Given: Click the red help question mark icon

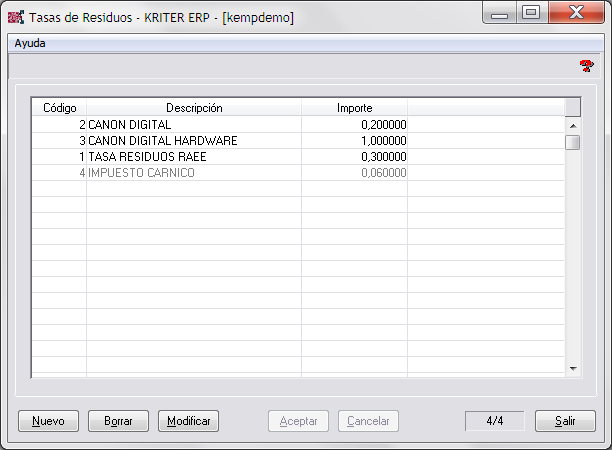Looking at the screenshot, I should click(586, 66).
